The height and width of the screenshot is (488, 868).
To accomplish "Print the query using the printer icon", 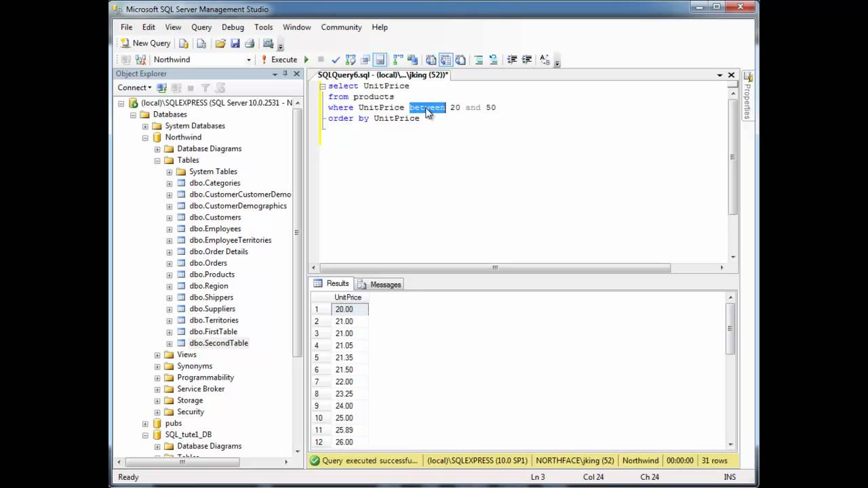I will tap(249, 43).
